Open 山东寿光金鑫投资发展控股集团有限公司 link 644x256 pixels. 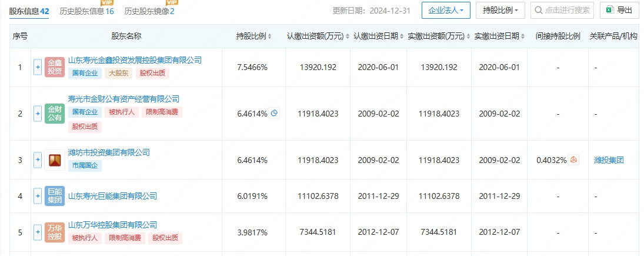tap(135, 60)
